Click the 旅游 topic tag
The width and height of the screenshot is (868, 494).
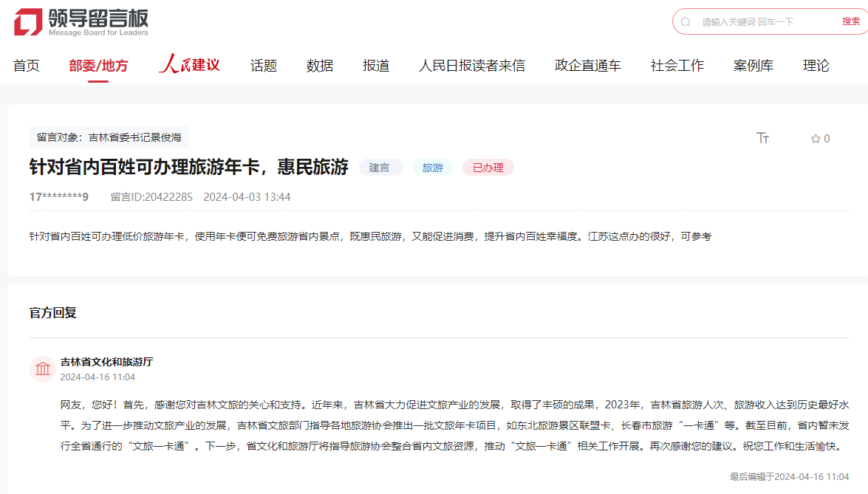pos(432,168)
